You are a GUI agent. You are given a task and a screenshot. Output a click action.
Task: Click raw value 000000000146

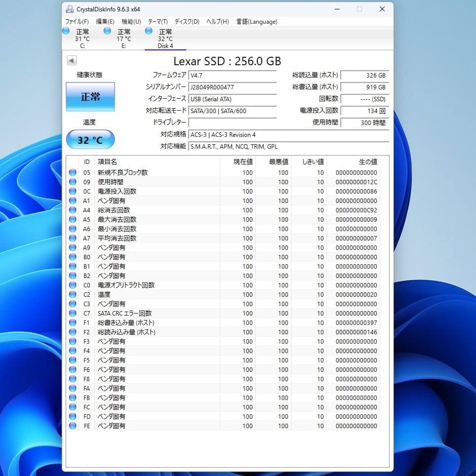coord(357,332)
